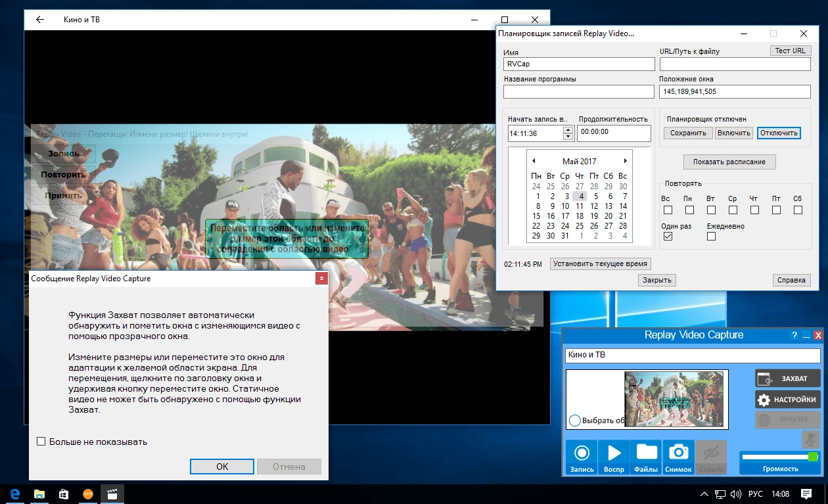828x504 pixels.
Task: Click the Май 2017 calendar header
Action: (x=579, y=161)
